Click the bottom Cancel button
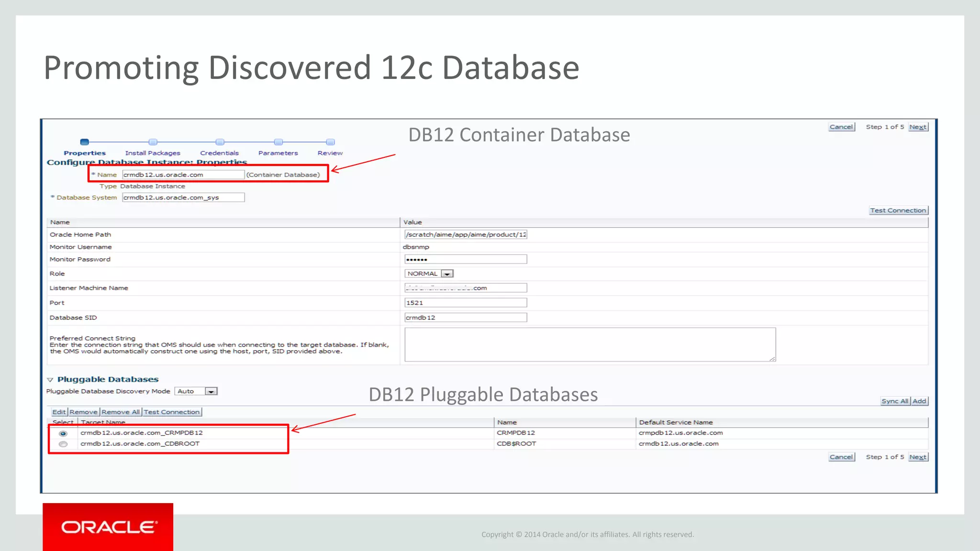Viewport: 980px width, 551px height. coord(841,457)
